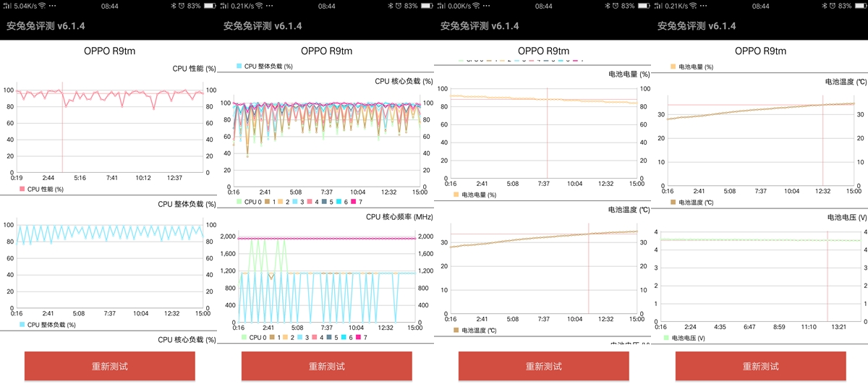
Task: Tap core 3 legend under CPU 核心频率 chart
Action: point(302,337)
